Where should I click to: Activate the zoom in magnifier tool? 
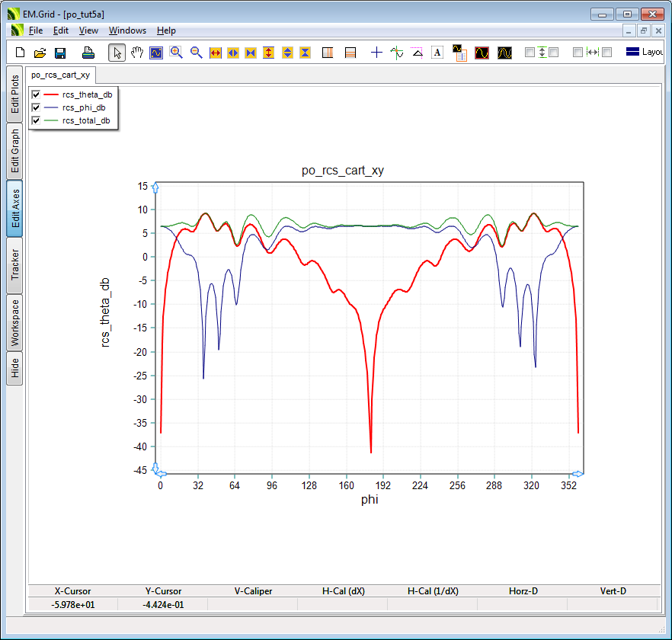(x=176, y=53)
